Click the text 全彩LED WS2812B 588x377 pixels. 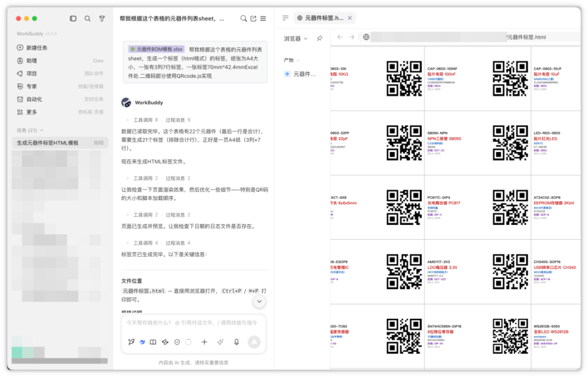pyautogui.click(x=551, y=332)
